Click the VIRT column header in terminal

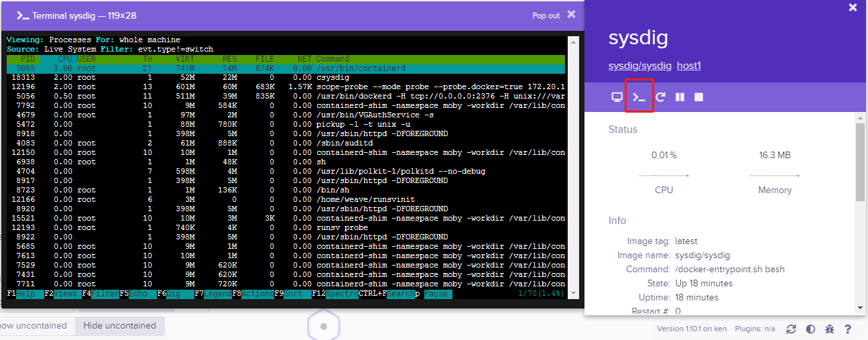pos(185,59)
